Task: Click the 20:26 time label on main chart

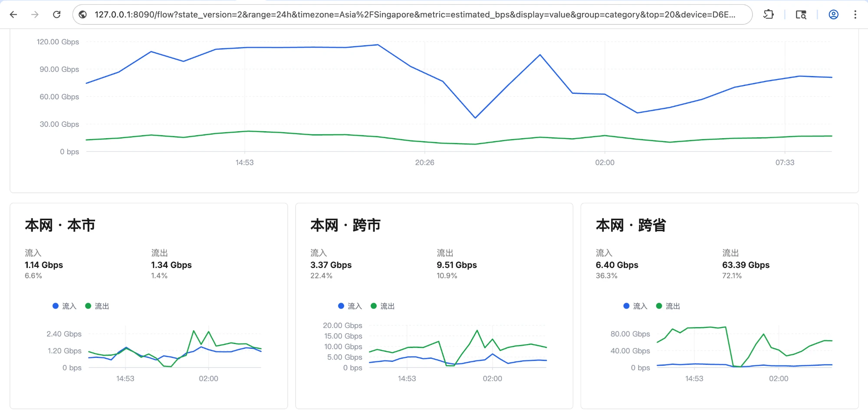Action: (424, 162)
